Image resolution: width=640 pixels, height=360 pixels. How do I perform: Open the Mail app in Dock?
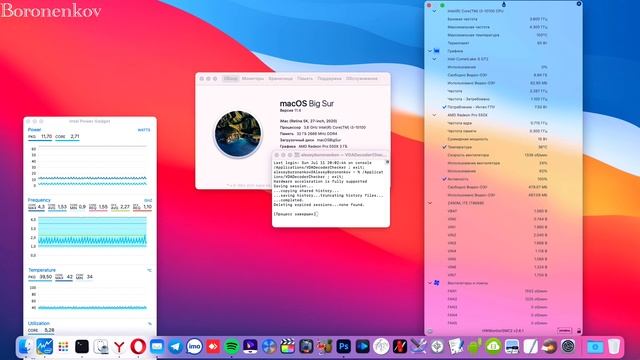point(157,347)
